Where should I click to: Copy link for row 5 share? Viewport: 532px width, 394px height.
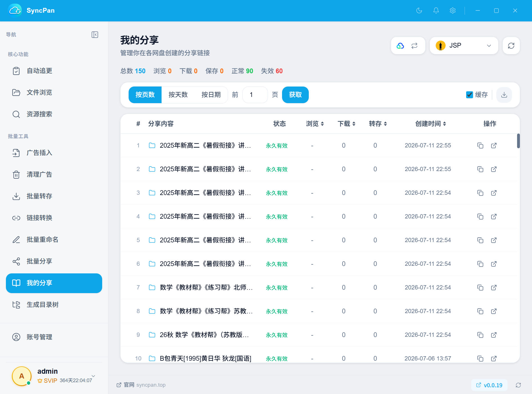click(x=480, y=240)
